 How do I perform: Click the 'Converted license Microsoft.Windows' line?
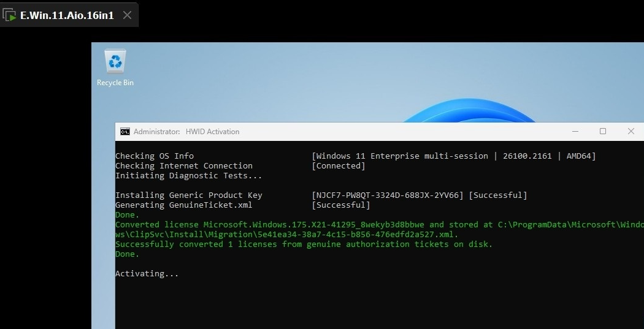380,225
